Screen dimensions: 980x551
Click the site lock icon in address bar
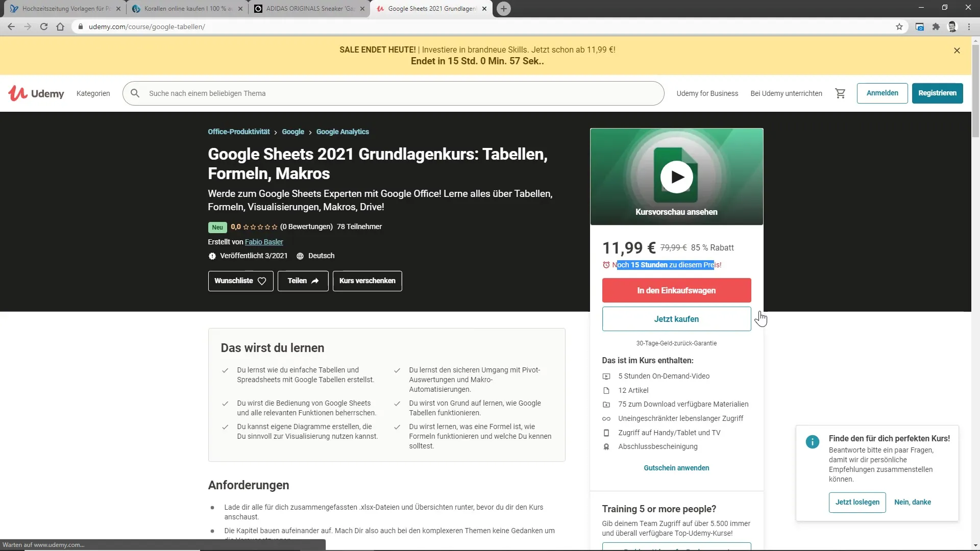[80, 27]
